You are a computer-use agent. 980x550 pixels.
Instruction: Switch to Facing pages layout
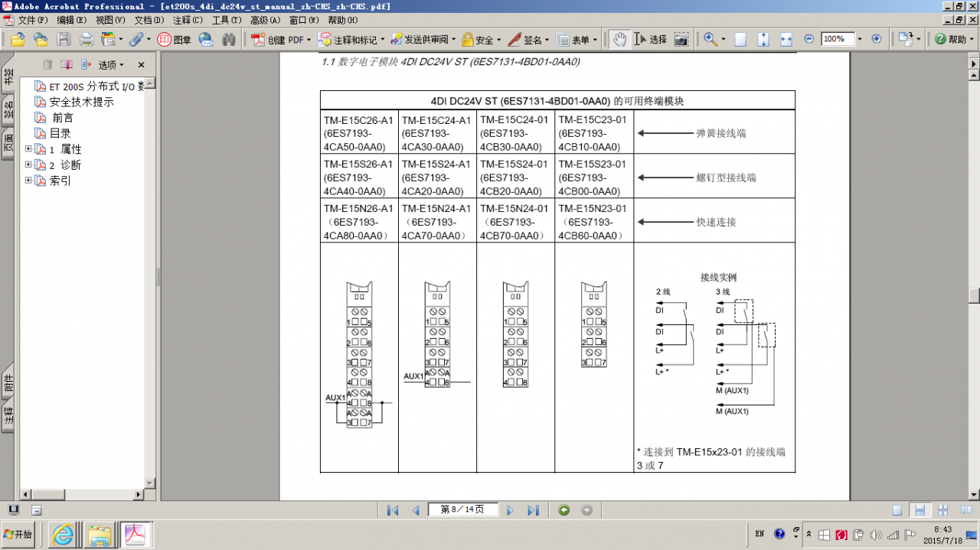click(x=966, y=510)
